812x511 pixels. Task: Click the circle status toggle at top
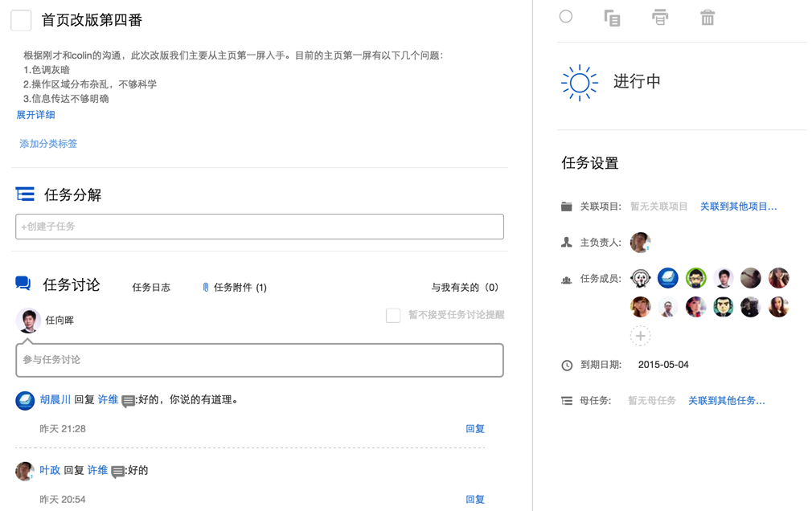566,17
